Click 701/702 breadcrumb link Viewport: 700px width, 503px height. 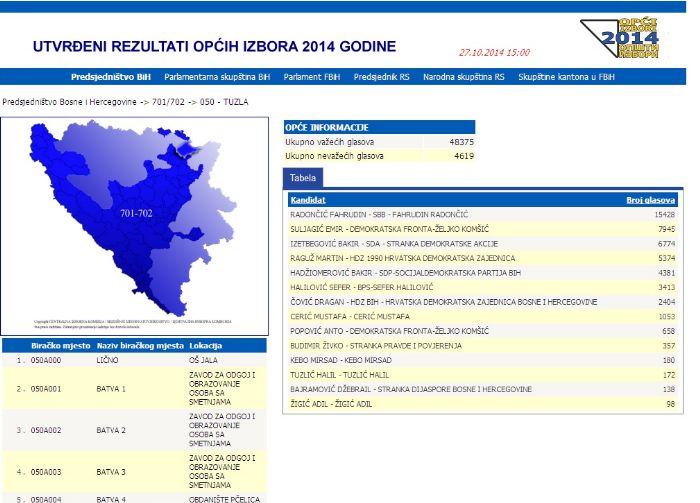168,102
